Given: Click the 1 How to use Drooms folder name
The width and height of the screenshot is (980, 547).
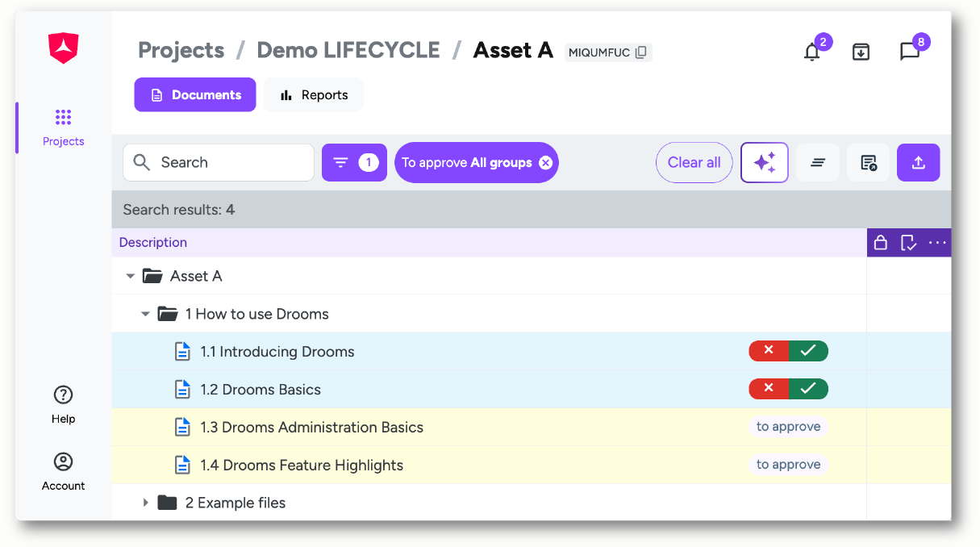Looking at the screenshot, I should pyautogui.click(x=257, y=314).
